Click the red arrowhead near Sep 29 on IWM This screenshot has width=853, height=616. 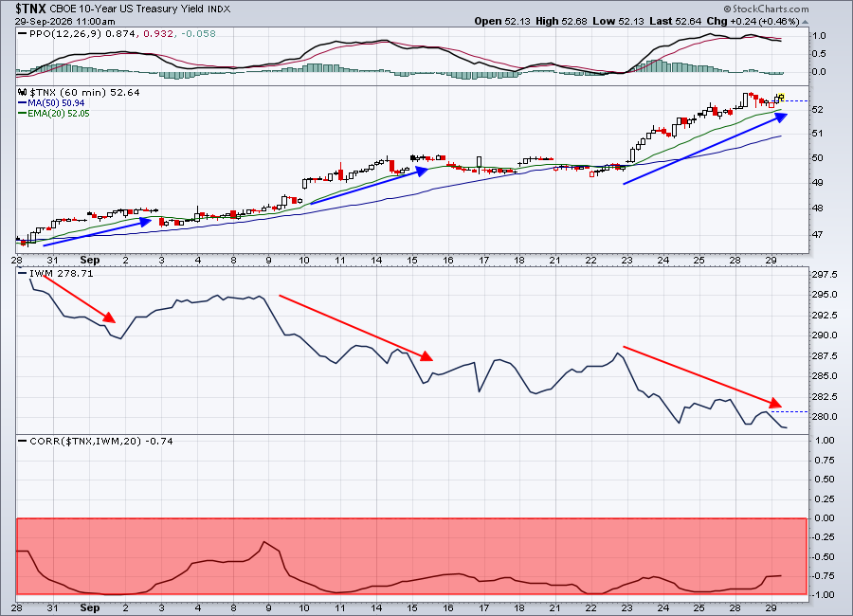(x=775, y=403)
